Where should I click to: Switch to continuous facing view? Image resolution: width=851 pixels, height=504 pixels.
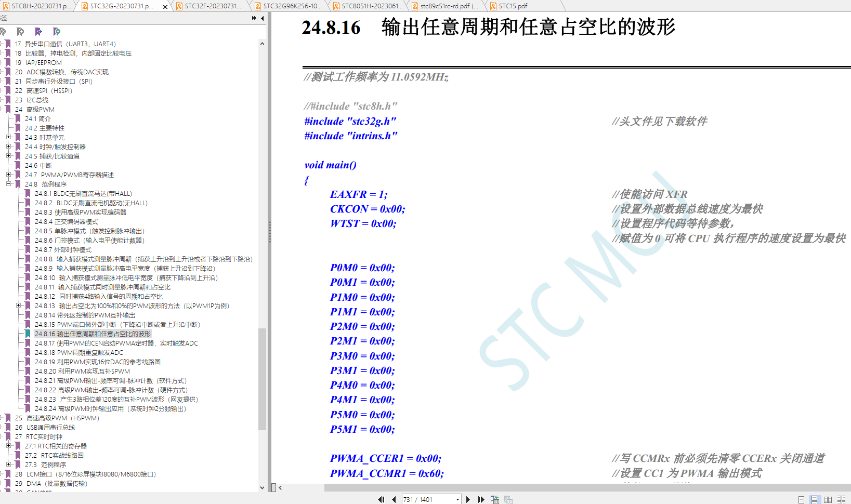click(841, 499)
